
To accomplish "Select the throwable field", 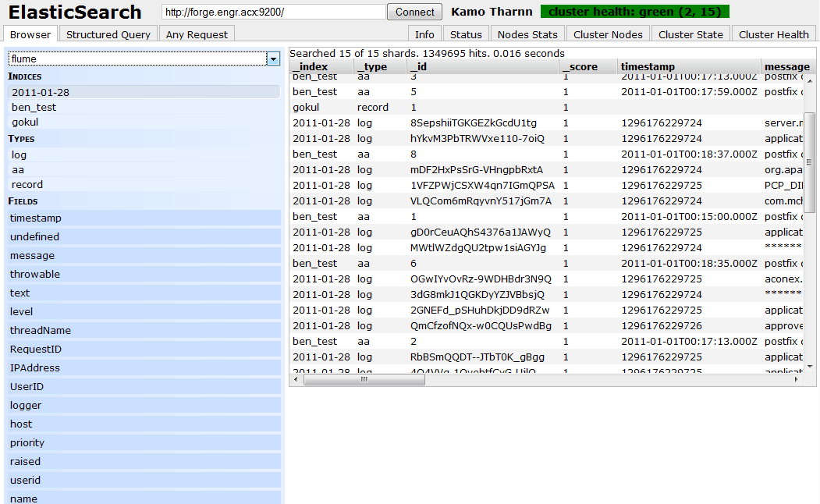I will pos(34,274).
